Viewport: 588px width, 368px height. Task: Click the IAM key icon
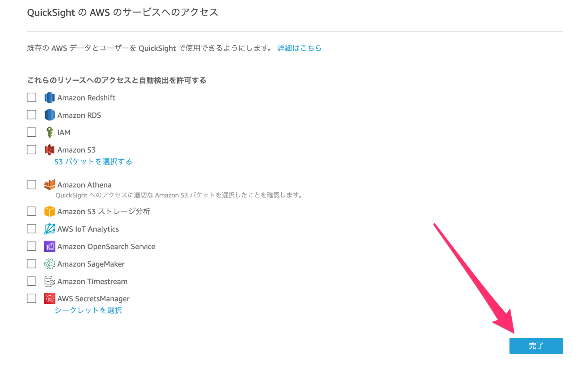49,132
